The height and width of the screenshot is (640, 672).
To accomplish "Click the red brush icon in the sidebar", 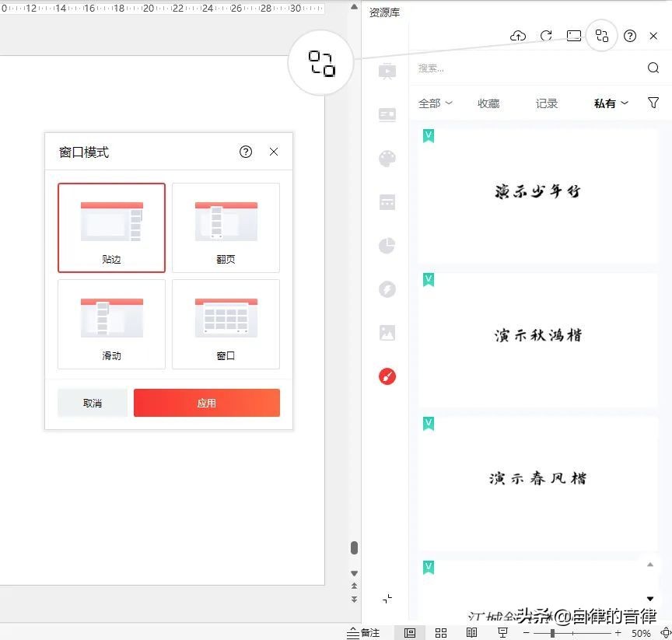I will (387, 376).
